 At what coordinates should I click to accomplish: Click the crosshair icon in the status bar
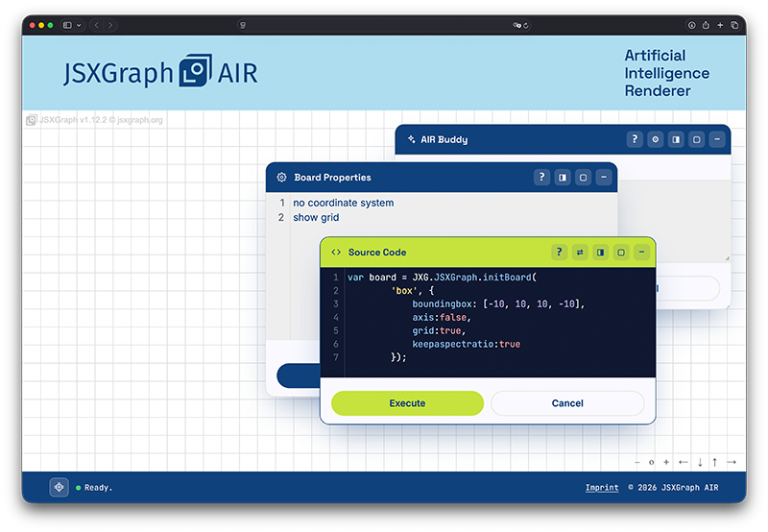pos(59,488)
